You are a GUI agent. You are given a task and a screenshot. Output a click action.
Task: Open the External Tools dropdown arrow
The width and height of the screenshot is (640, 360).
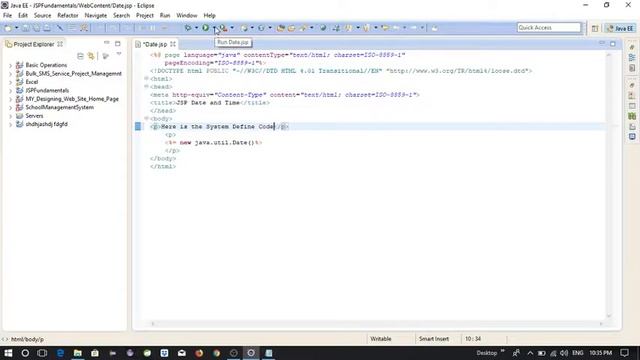pyautogui.click(x=232, y=28)
